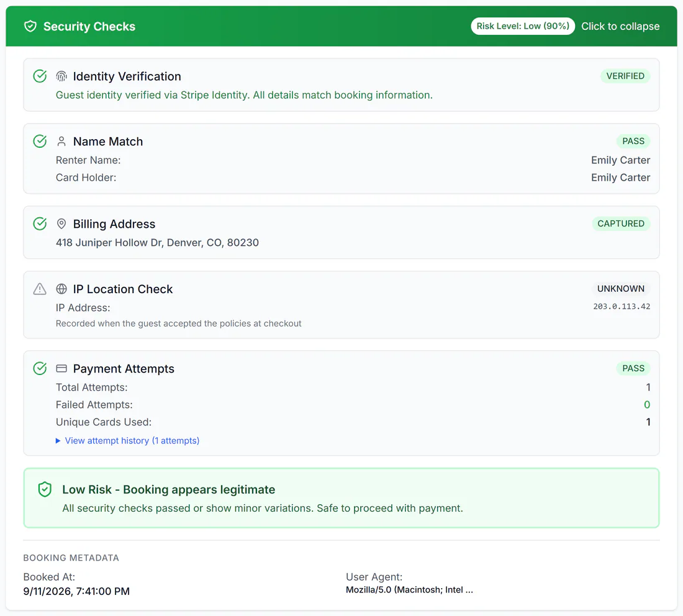Click the Identity Verification title
This screenshot has width=683, height=616.
[127, 76]
